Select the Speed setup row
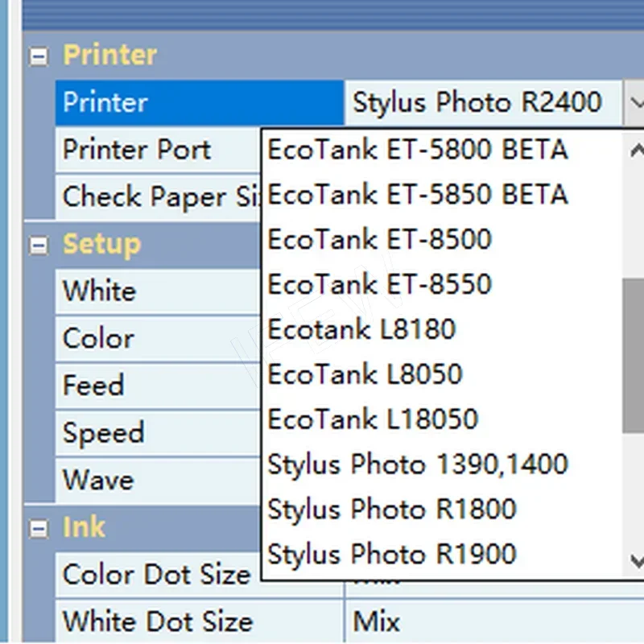 click(158, 433)
